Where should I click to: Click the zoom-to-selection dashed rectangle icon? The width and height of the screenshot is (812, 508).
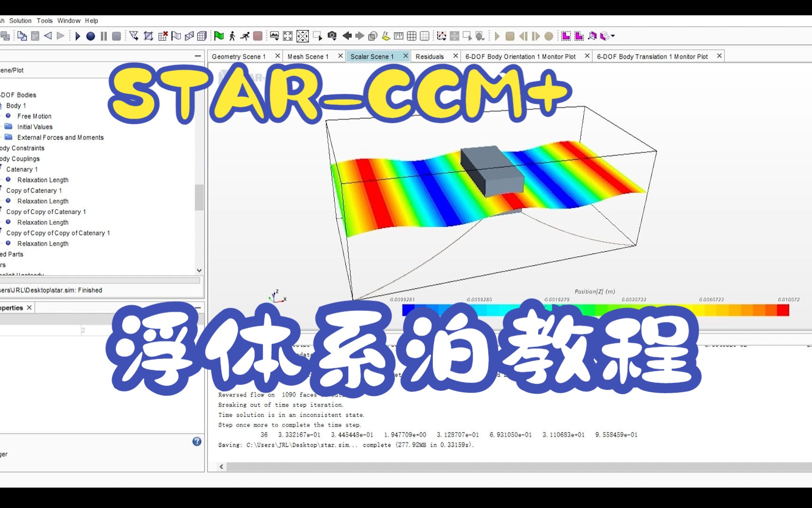coord(318,36)
